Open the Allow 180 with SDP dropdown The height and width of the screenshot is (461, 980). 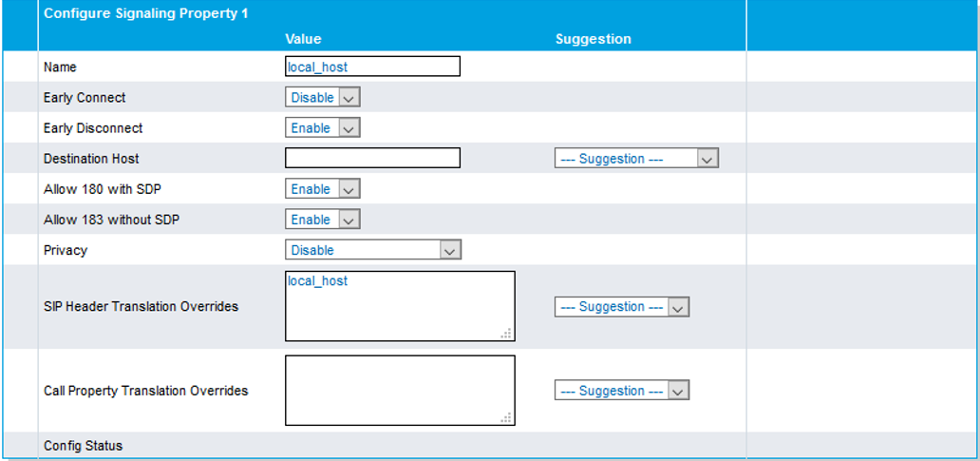(323, 188)
